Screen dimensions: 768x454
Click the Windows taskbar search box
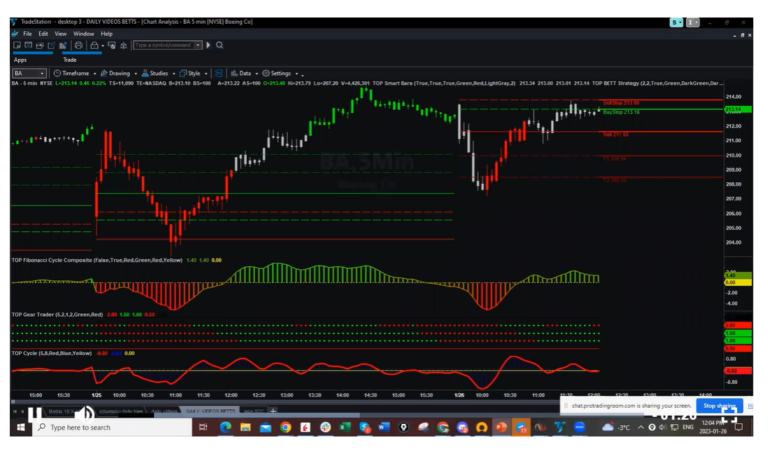pyautogui.click(x=110, y=427)
